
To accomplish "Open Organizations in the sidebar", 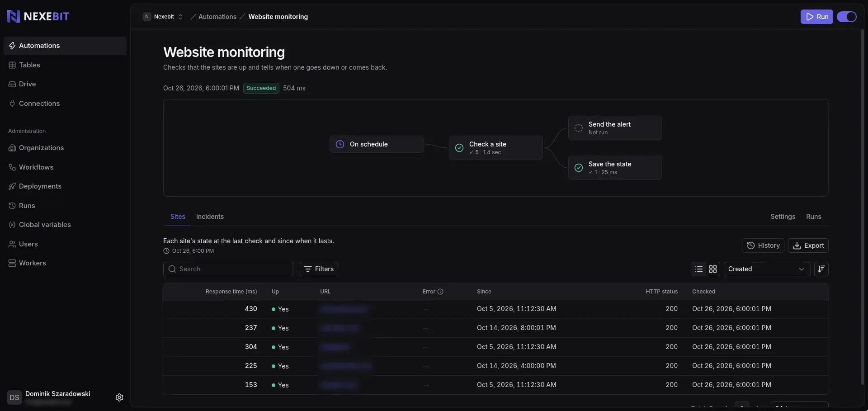I will click(65, 148).
